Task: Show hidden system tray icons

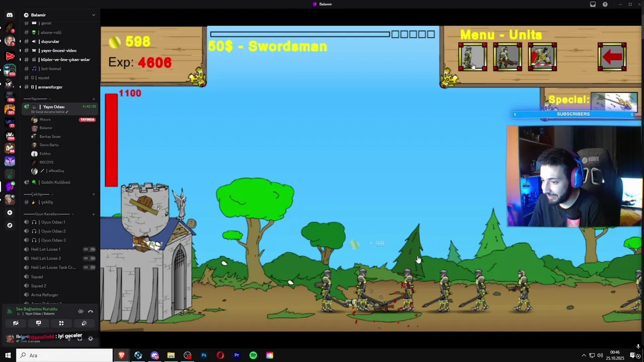Action: click(584, 355)
